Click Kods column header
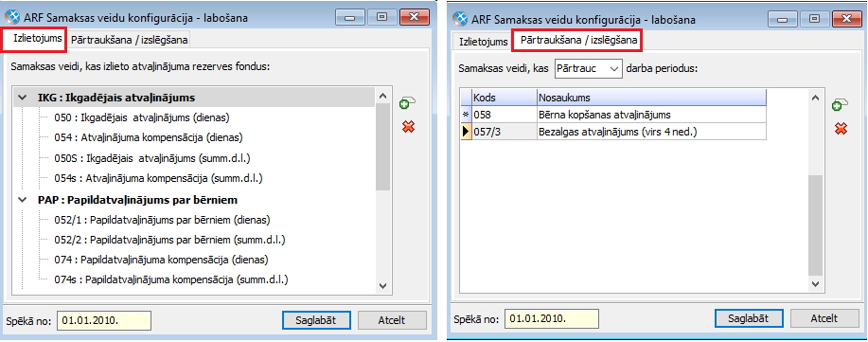Image resolution: width=868 pixels, height=342 pixels. coord(505,98)
